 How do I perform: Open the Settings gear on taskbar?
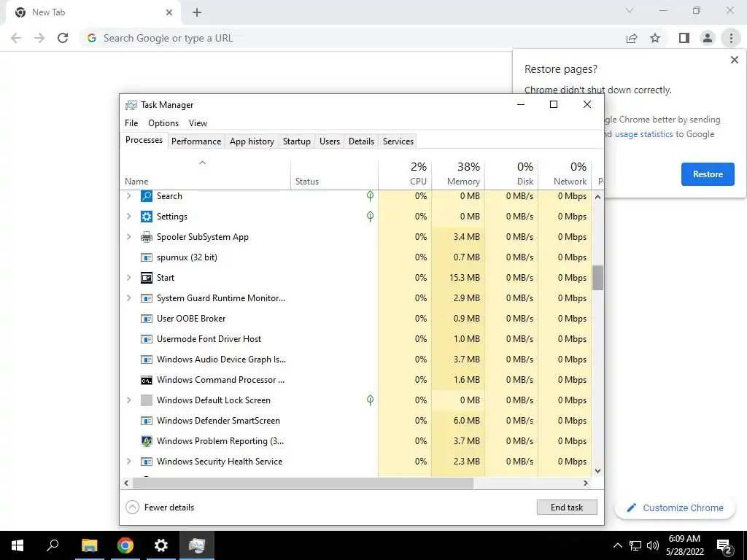pos(161,545)
